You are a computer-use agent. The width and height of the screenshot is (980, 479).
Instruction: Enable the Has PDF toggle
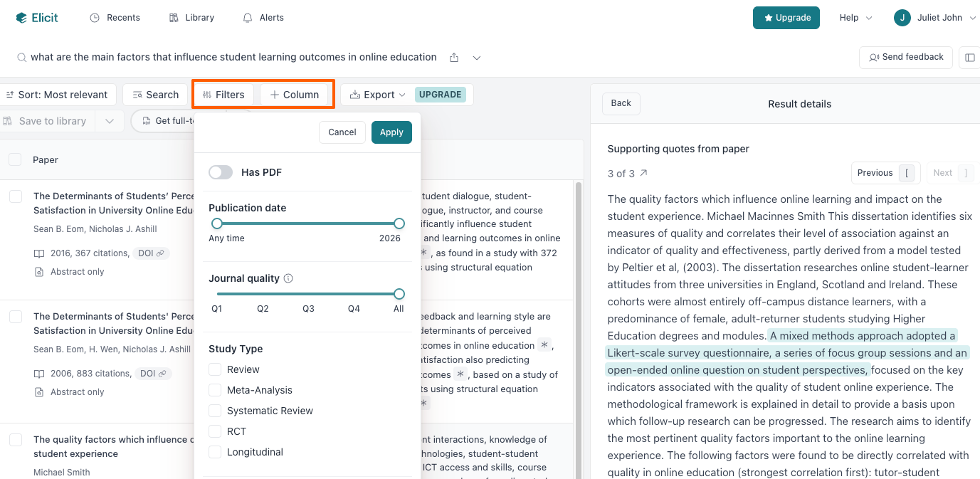[x=221, y=172]
